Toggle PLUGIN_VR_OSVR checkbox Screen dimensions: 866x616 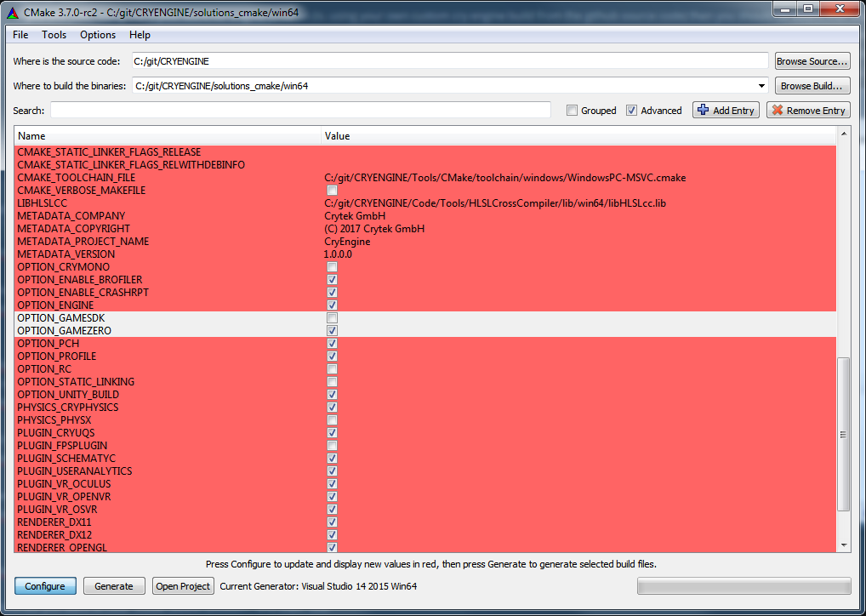332,509
